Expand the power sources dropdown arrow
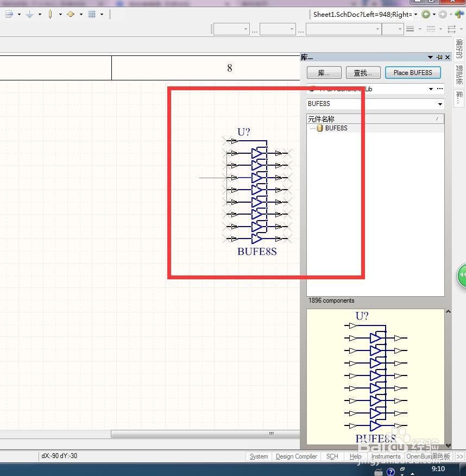 coord(40,14)
